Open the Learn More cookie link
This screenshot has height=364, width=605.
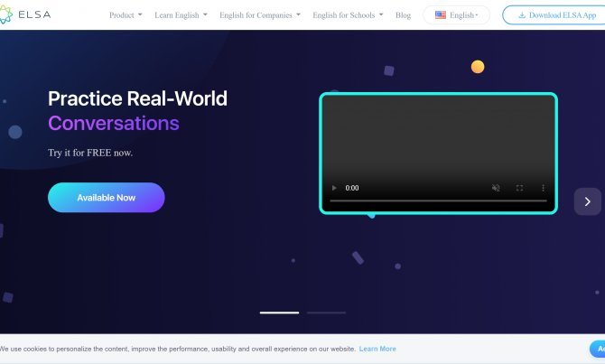(377, 349)
